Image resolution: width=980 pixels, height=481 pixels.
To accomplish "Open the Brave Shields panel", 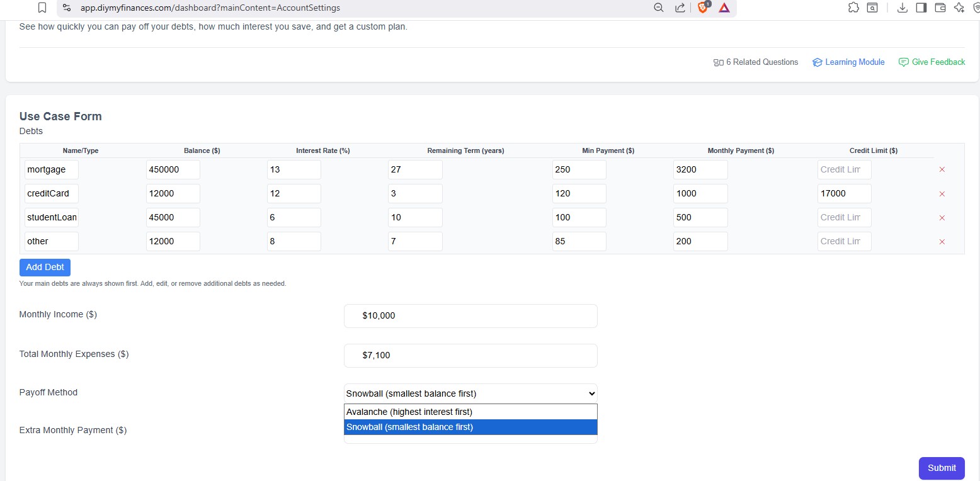I will pyautogui.click(x=703, y=8).
